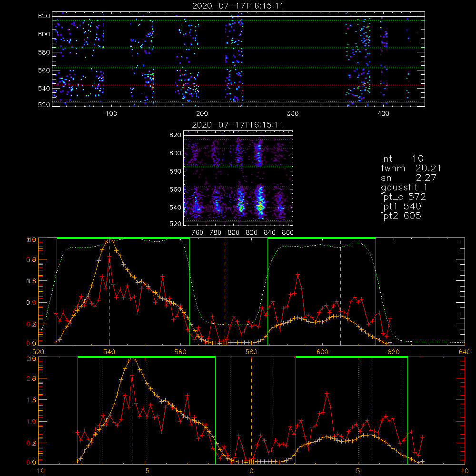This screenshot has height=476, width=476.
Task: Click y-axis label '540' of middle image
Action: (176, 208)
